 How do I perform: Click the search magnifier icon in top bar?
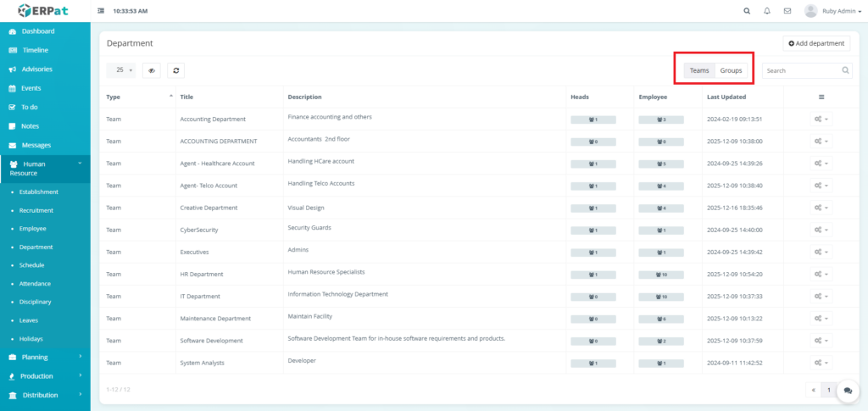point(747,11)
